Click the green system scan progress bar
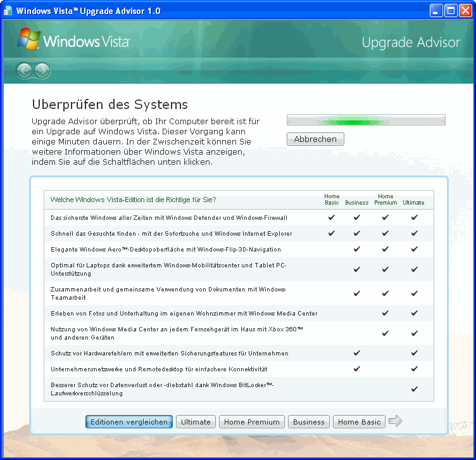The width and height of the screenshot is (476, 460). coord(366,120)
